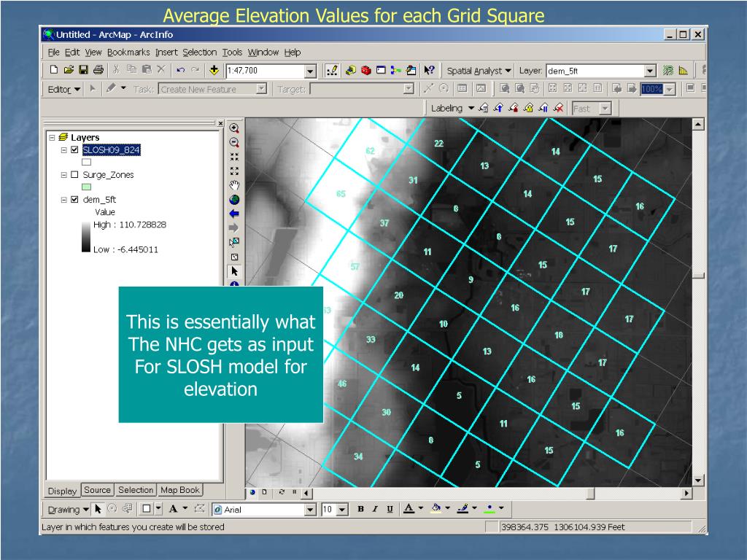Switch to the Display tab
This screenshot has width=747, height=560.
coord(63,491)
